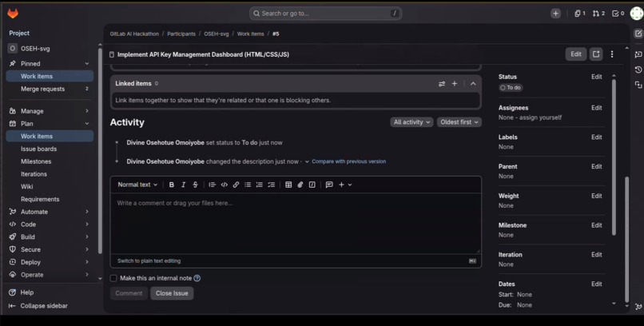The width and height of the screenshot is (644, 326).
Task: Open the work item kebab actions menu
Action: click(612, 54)
